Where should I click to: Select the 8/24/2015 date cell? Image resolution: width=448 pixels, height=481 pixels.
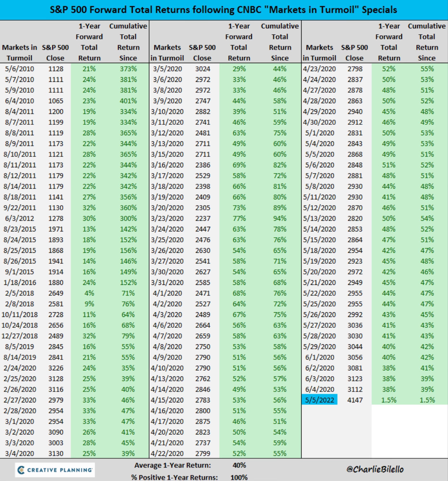click(19, 240)
